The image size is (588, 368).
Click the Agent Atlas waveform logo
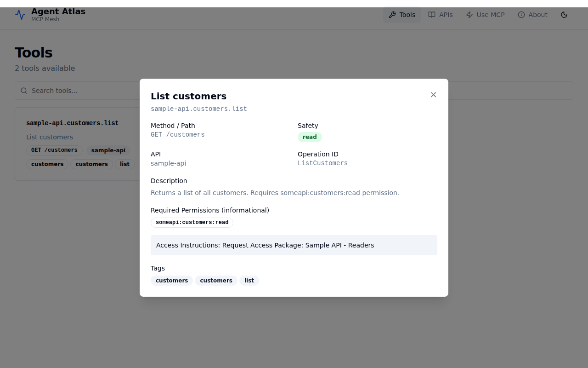(x=19, y=14)
